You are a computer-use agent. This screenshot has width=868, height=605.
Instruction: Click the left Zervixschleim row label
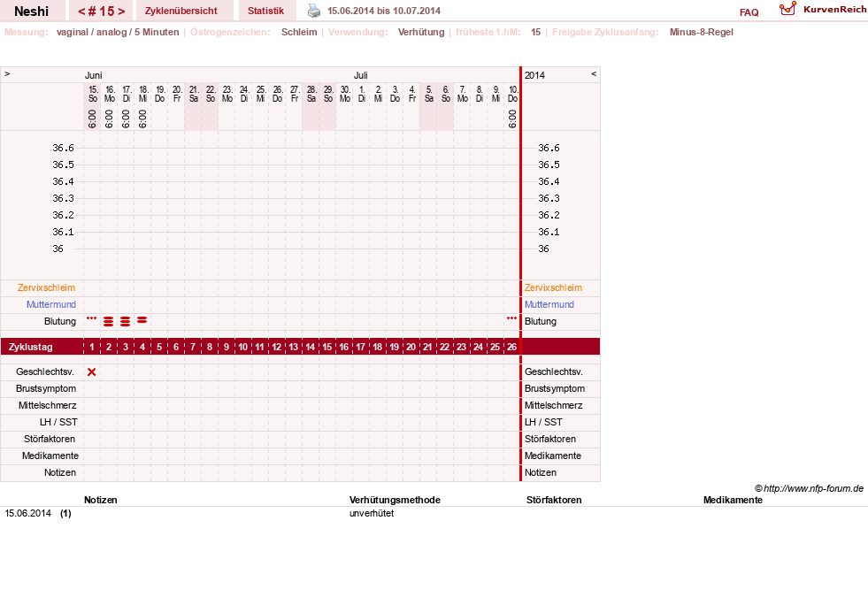[x=47, y=287]
